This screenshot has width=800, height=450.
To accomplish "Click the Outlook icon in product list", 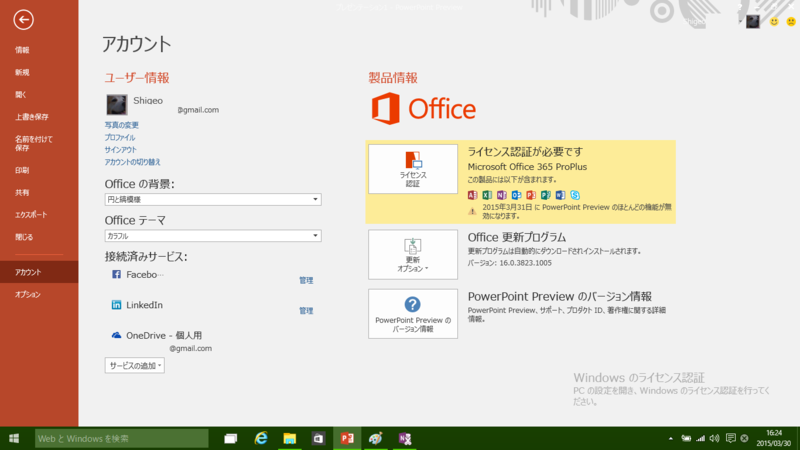I will [x=516, y=195].
